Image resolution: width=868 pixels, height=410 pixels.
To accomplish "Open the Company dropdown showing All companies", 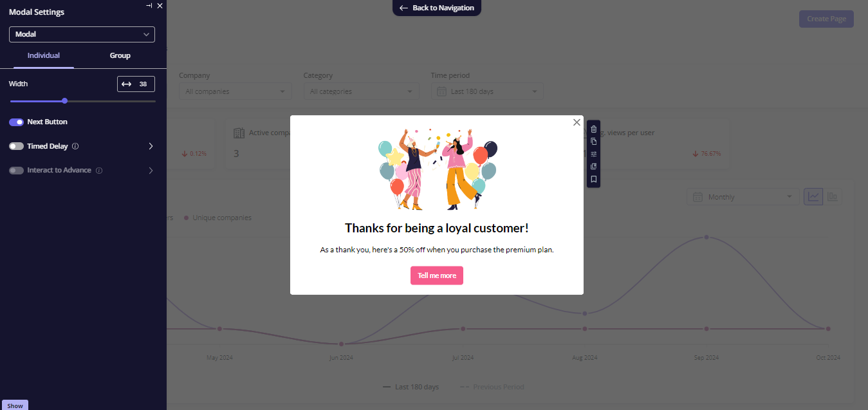I will [235, 91].
